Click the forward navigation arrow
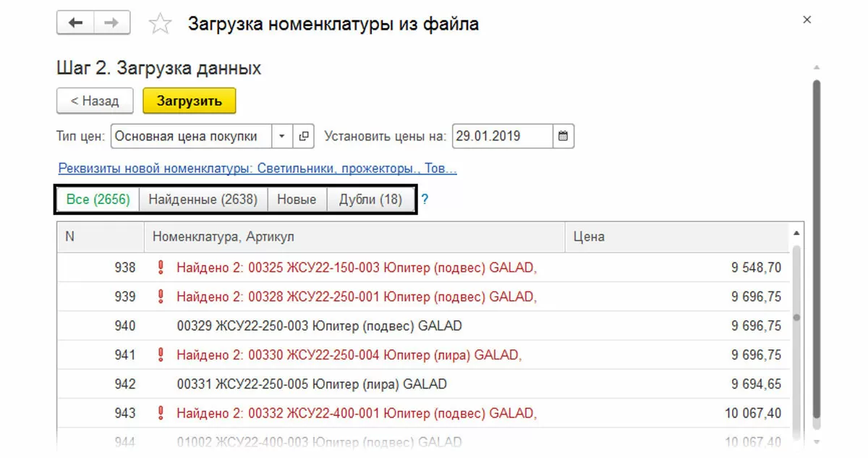This screenshot has width=868, height=458. (111, 23)
